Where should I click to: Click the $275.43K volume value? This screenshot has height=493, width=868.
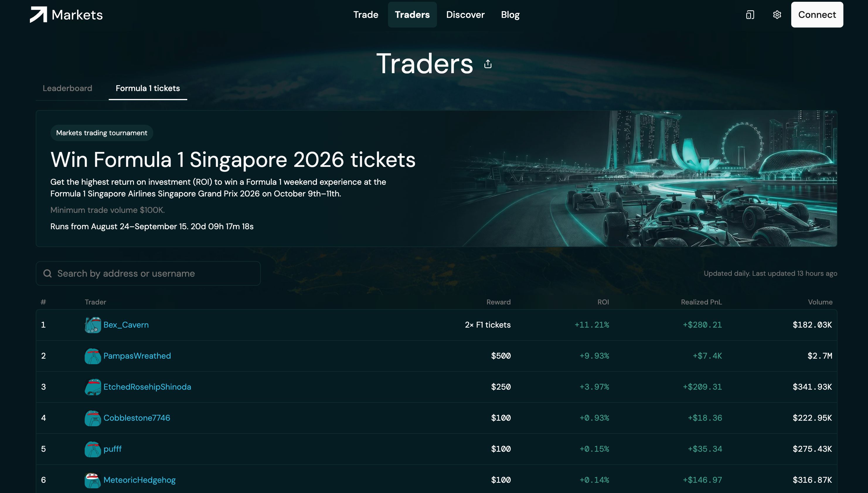click(812, 449)
